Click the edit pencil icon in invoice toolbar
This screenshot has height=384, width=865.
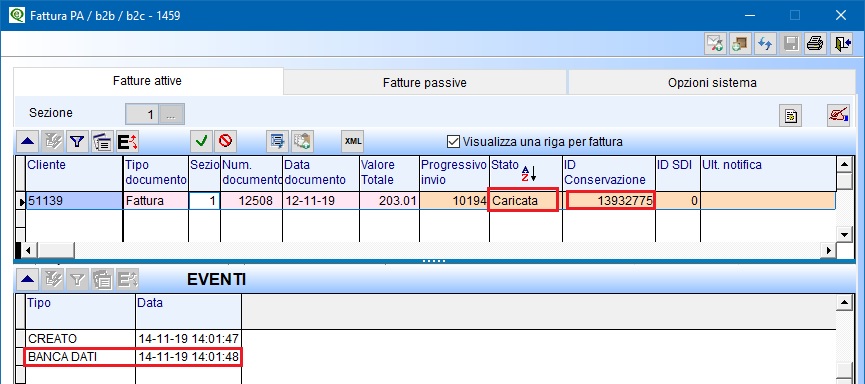(x=52, y=142)
